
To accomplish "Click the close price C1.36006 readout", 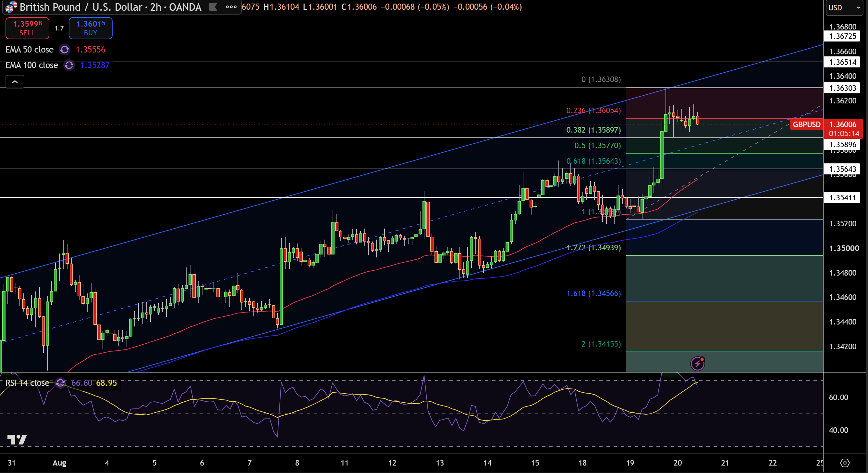I will [359, 7].
